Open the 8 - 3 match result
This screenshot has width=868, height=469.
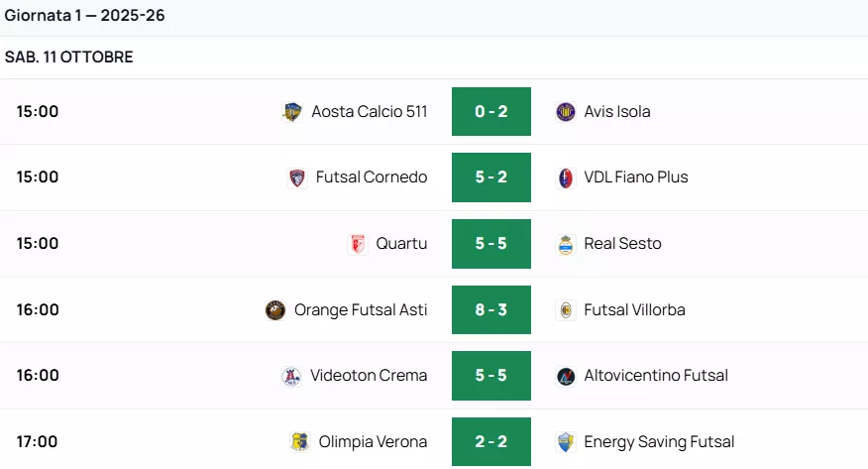[x=491, y=310]
